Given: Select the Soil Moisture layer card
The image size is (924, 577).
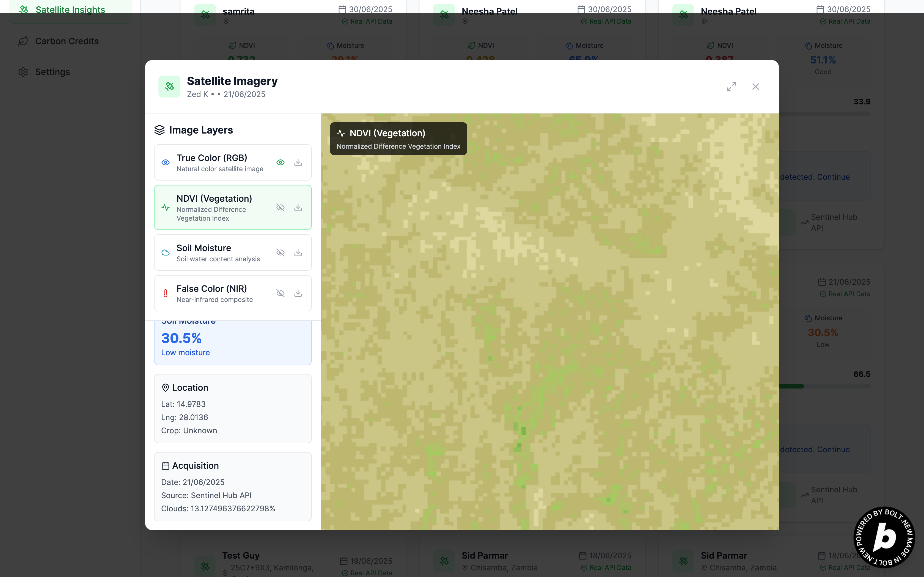Looking at the screenshot, I should [218, 253].
